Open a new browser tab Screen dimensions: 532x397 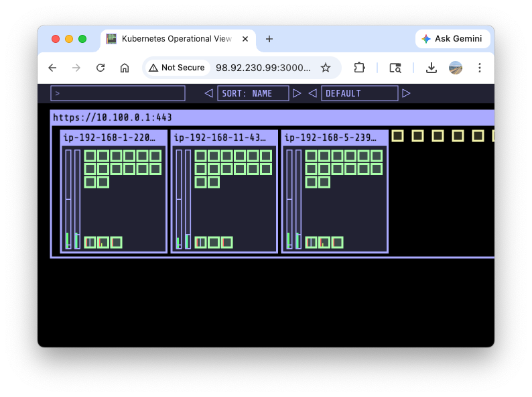(x=269, y=39)
